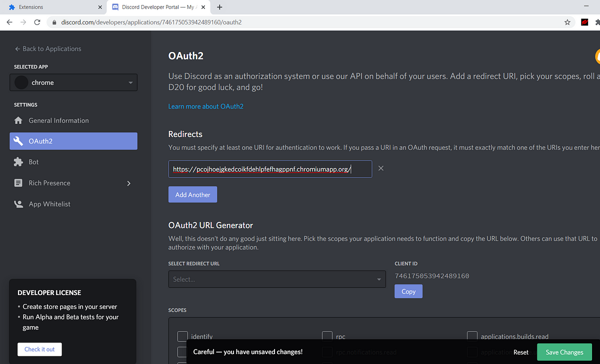This screenshot has height=364, width=600.
Task: Check the applications.builds.read scope
Action: [472, 336]
